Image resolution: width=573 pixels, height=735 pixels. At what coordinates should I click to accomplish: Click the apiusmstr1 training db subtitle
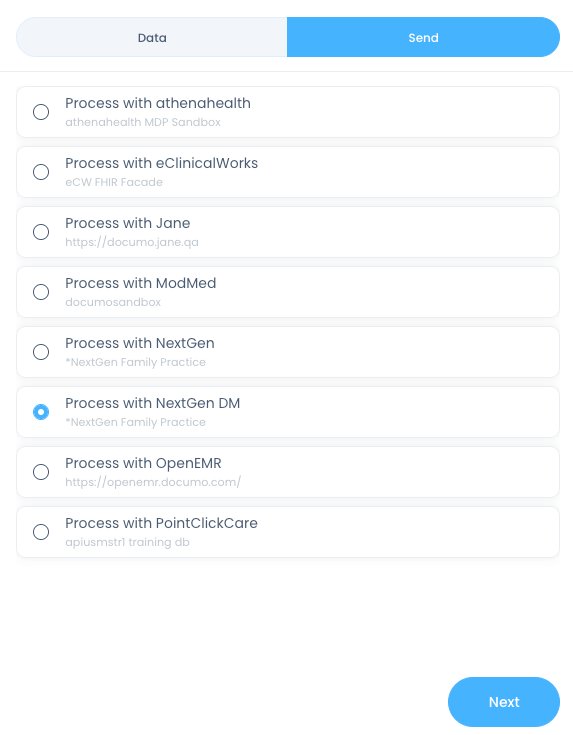pos(127,542)
